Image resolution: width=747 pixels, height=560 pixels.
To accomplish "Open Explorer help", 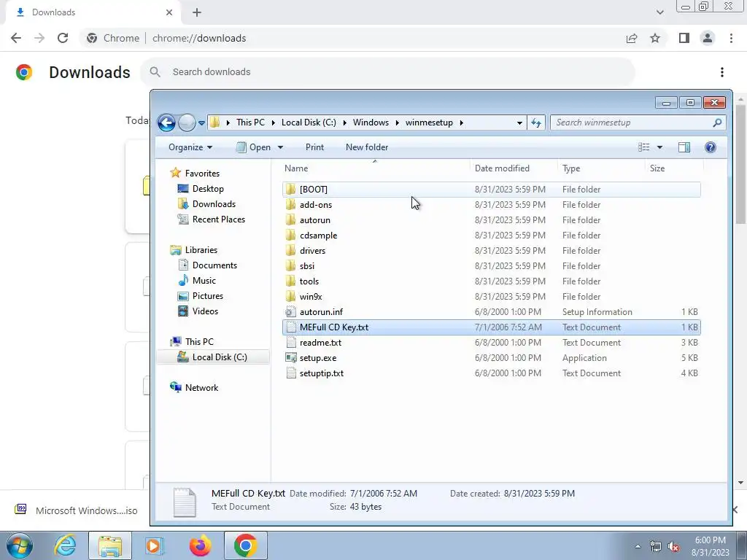I will pos(710,147).
